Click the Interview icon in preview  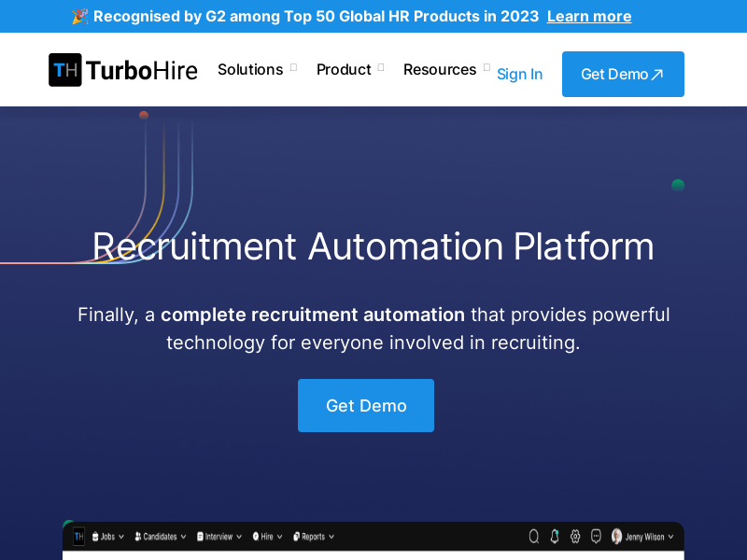[x=200, y=537]
